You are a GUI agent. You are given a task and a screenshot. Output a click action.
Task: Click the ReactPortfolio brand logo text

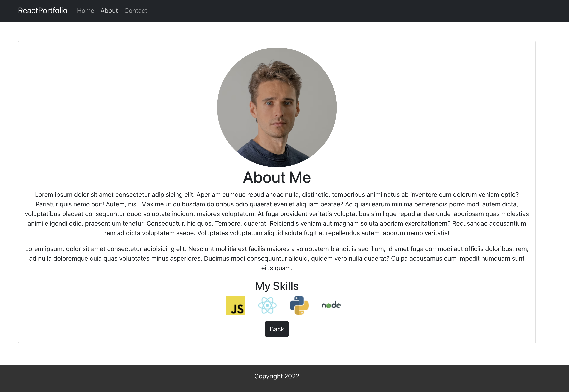[43, 11]
